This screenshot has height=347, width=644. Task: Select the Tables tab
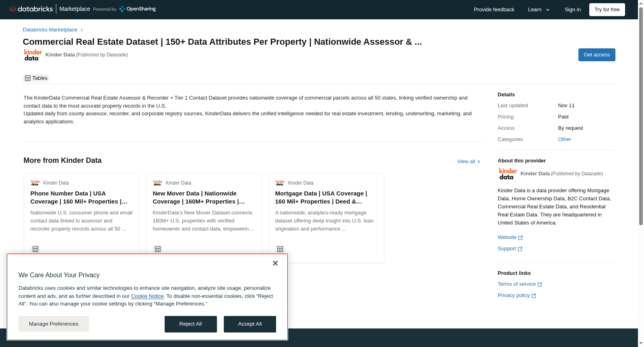tap(36, 78)
